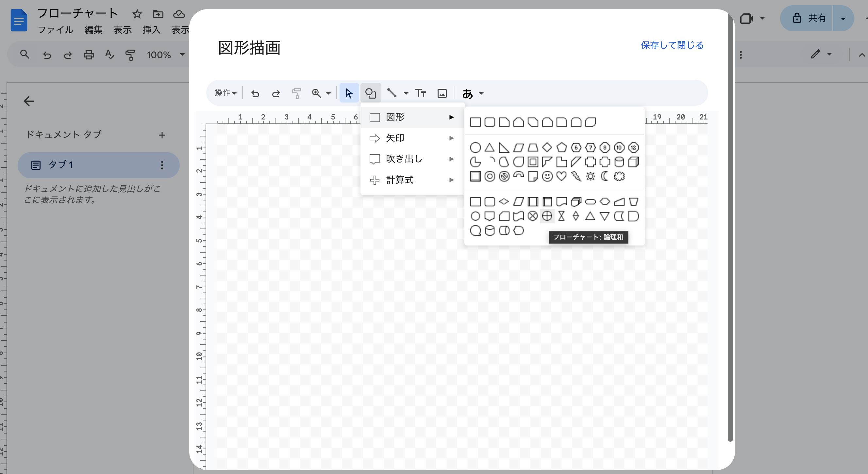Click the 保存して閉じる link
868x474 pixels.
pos(672,45)
